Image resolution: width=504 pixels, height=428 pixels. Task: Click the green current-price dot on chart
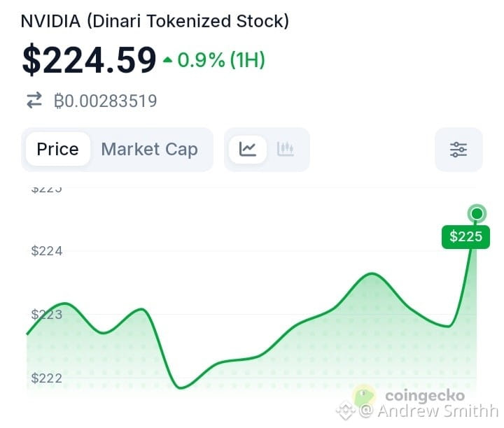(x=477, y=213)
